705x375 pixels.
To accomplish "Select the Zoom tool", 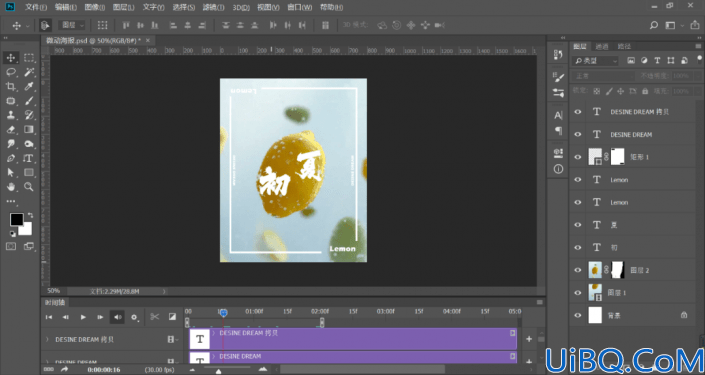I will click(29, 187).
